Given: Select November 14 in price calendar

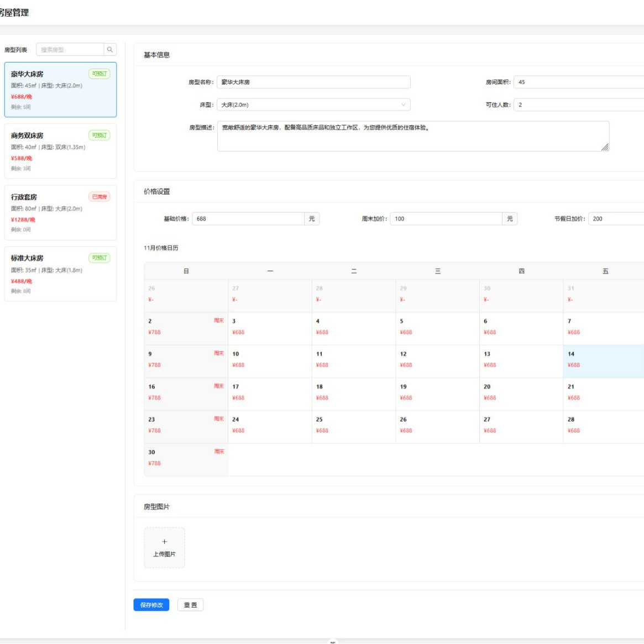Looking at the screenshot, I should (x=603, y=362).
